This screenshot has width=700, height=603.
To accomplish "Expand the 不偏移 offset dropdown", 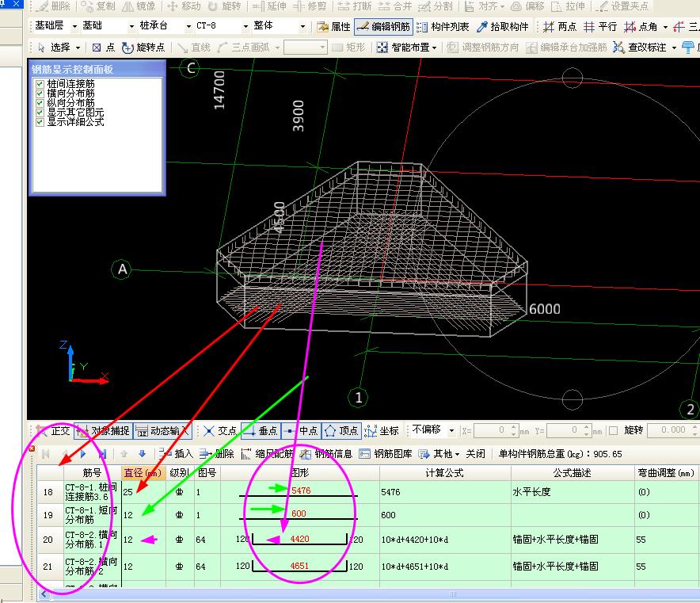I will click(451, 430).
